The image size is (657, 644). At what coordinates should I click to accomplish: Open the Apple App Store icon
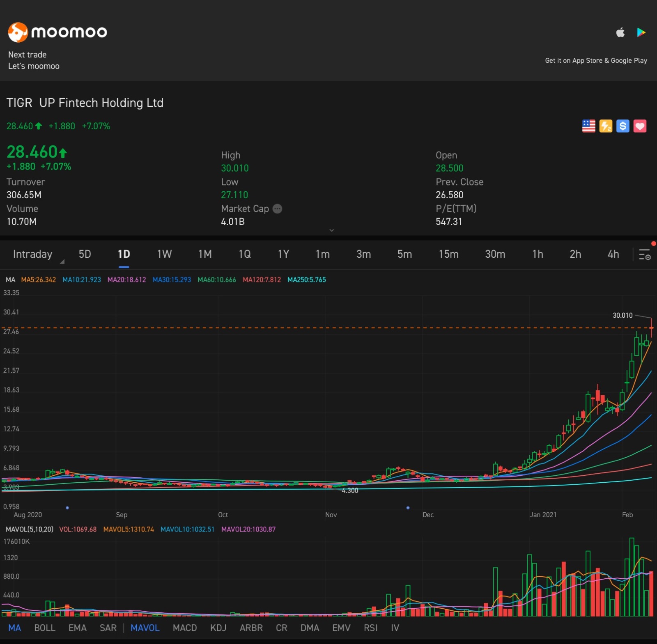[620, 32]
